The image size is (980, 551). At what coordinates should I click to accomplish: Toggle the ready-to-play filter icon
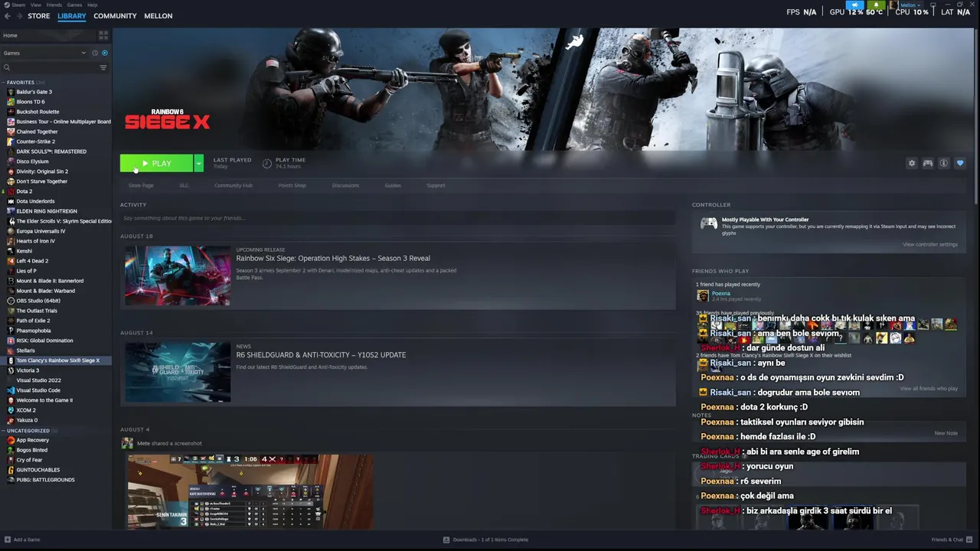[105, 53]
